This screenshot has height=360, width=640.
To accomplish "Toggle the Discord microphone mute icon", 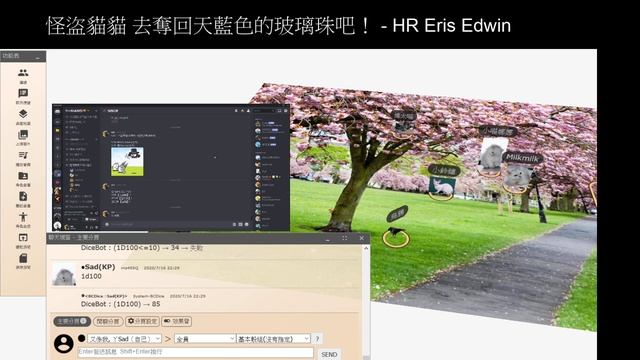I will (x=87, y=227).
